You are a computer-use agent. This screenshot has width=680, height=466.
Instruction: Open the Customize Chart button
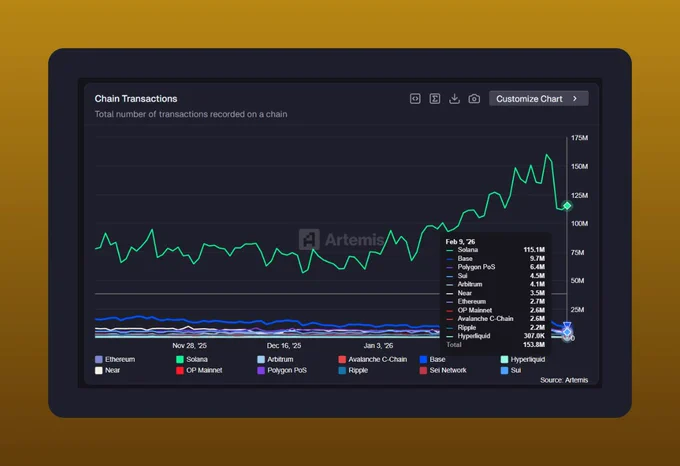click(539, 99)
